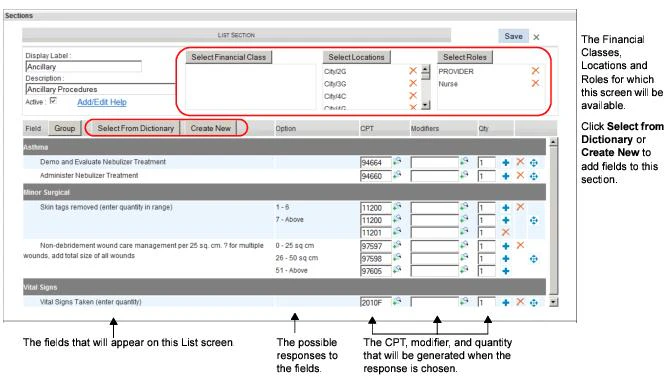Click the '7 - Above' option text
Screen dimensions: 671x382
[290, 219]
